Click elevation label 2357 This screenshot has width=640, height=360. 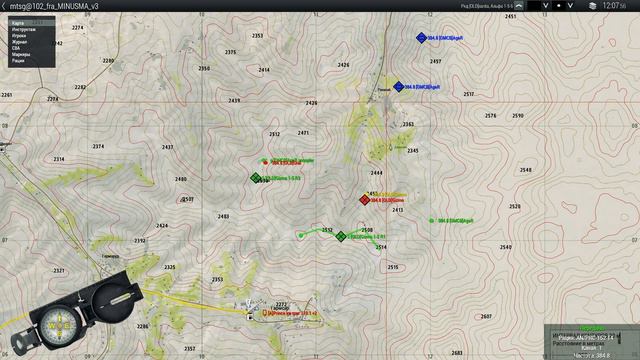click(x=189, y=349)
